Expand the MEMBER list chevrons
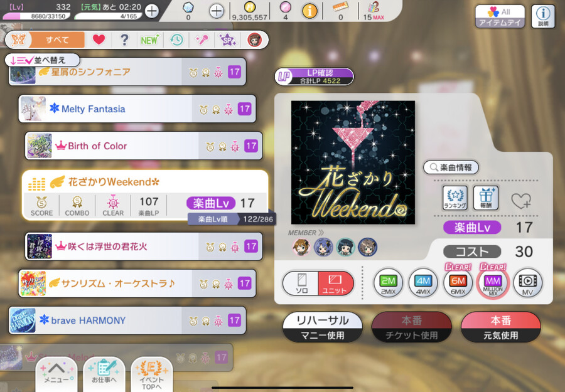565x392 pixels. click(x=321, y=233)
